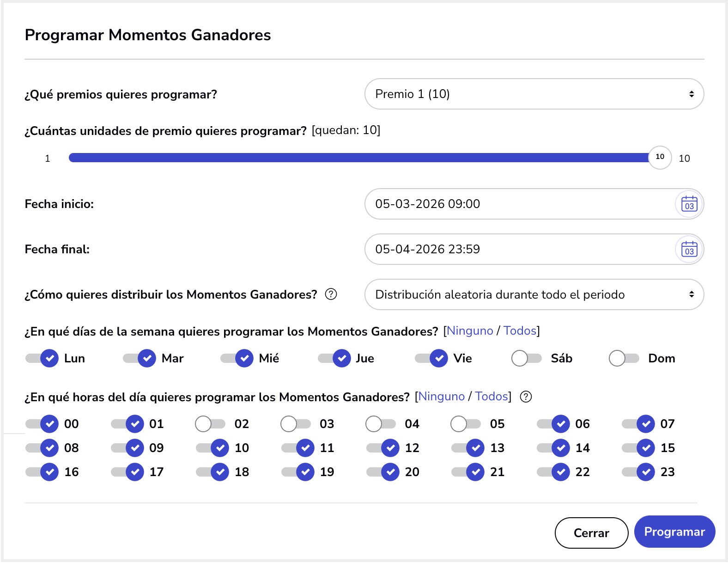Toggle the Sáb day switch
This screenshot has width=728, height=563.
tap(527, 358)
